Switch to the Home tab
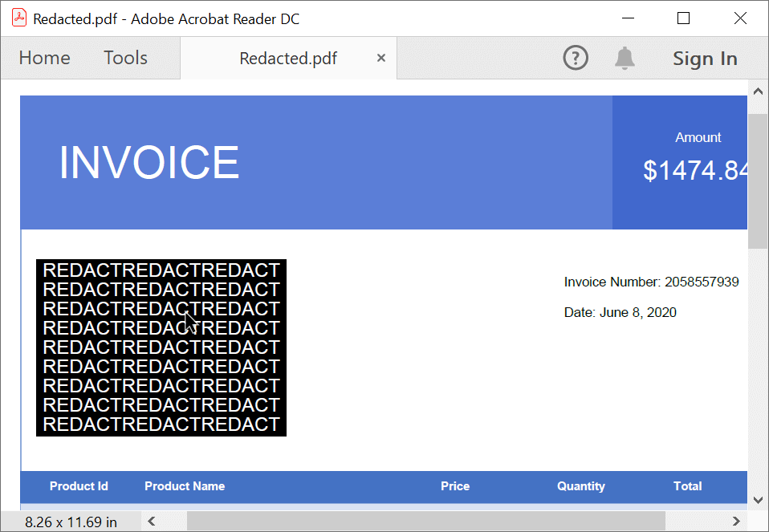The width and height of the screenshot is (769, 532). (x=44, y=58)
